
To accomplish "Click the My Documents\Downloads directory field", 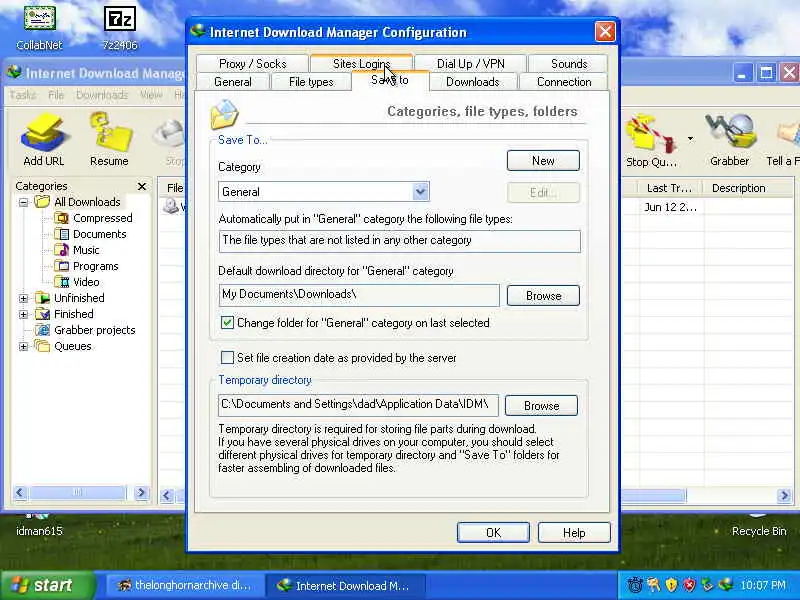I will (359, 295).
